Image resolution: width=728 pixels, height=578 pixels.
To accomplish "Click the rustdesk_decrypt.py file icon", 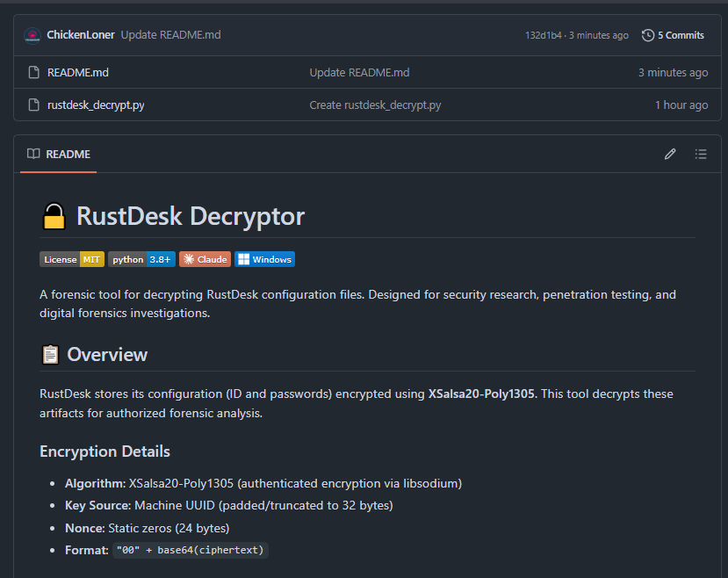I will [x=34, y=105].
